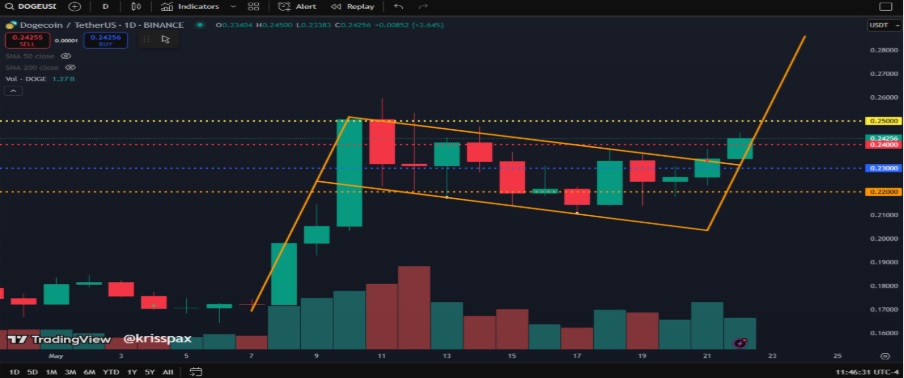904x378 pixels.
Task: Select the YTD date range
Action: (x=111, y=372)
